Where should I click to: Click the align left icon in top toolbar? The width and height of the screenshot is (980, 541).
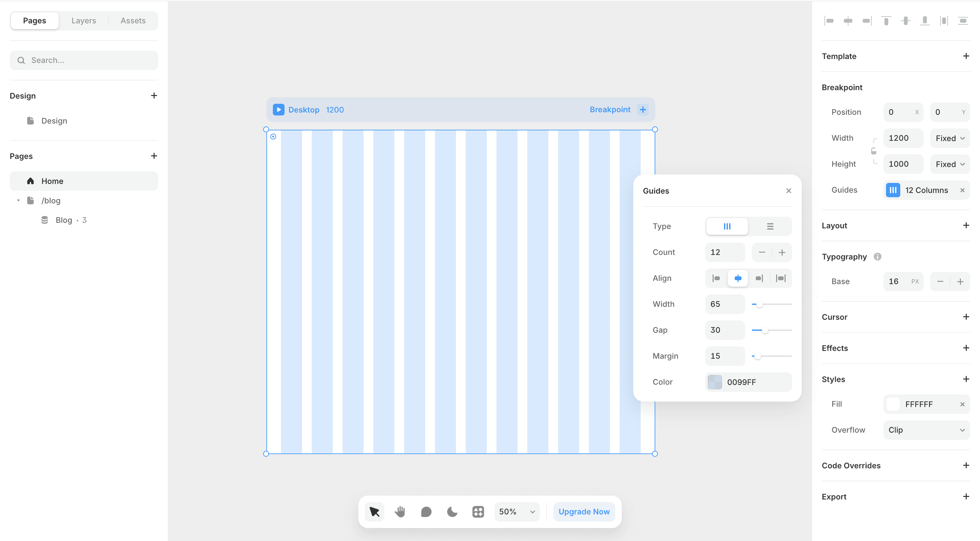pos(829,21)
